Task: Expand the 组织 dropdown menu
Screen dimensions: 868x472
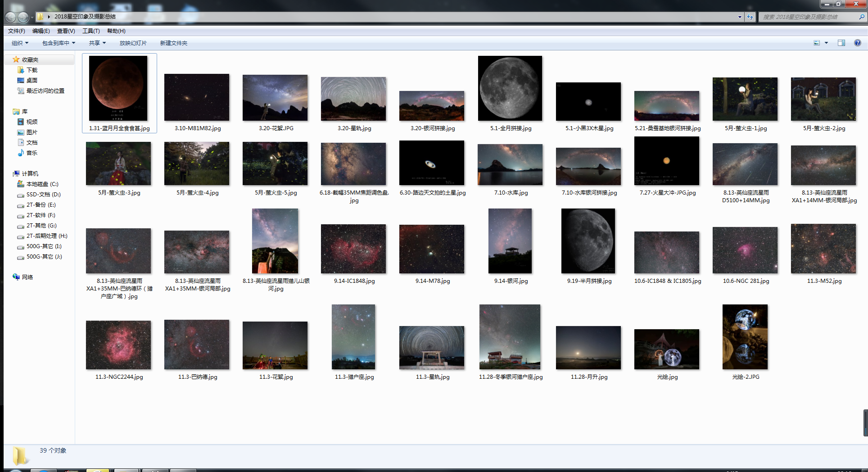Action: [20, 43]
